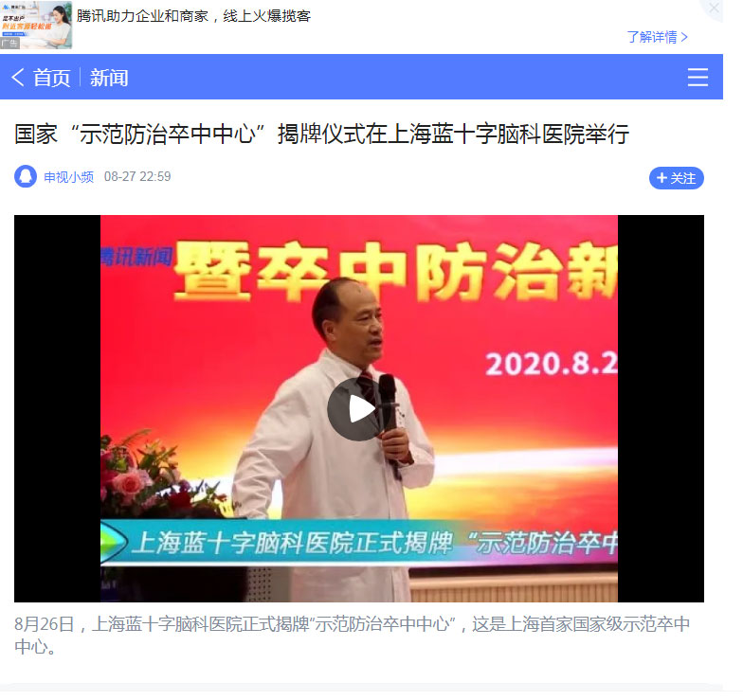Open the hamburger menu icon
The width and height of the screenshot is (743, 700).
coord(698,78)
